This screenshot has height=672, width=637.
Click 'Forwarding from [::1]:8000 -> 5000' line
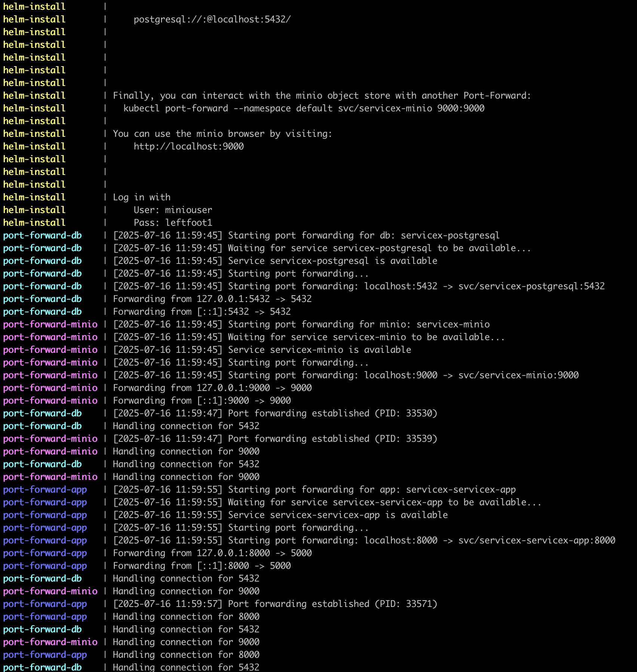[x=202, y=566]
